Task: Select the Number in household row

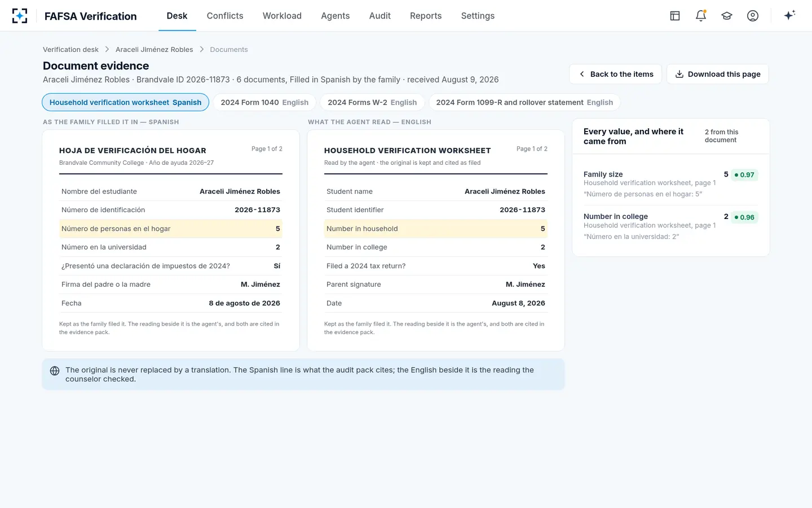Action: point(436,229)
